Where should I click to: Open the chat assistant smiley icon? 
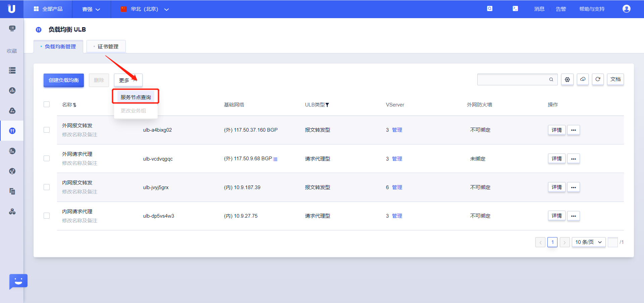click(x=18, y=282)
